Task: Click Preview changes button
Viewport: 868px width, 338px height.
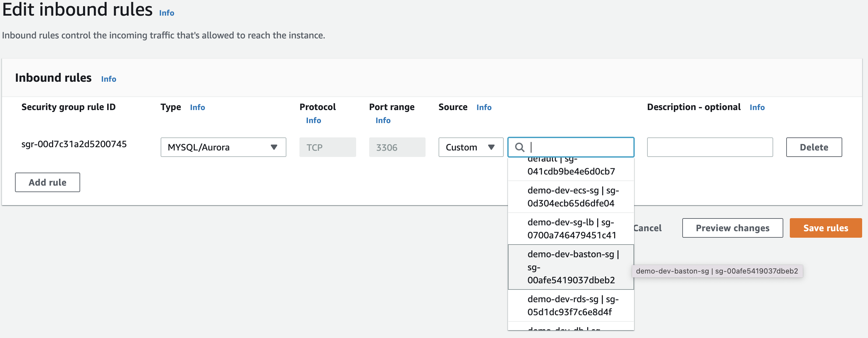Action: tap(732, 228)
